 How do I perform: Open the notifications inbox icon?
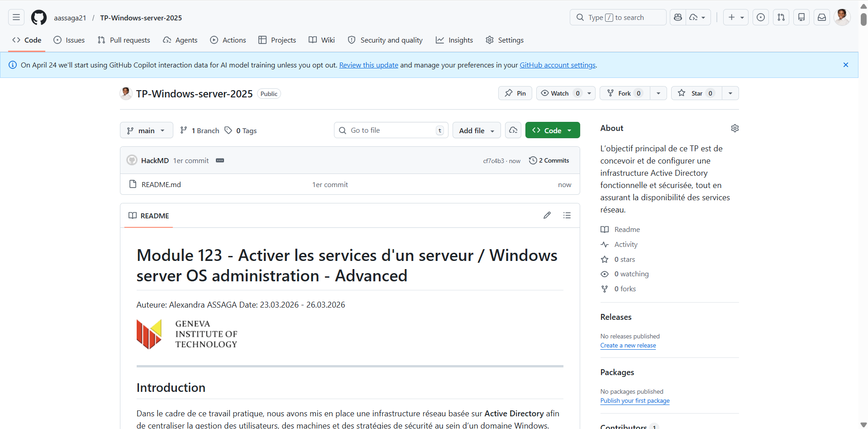click(x=822, y=17)
